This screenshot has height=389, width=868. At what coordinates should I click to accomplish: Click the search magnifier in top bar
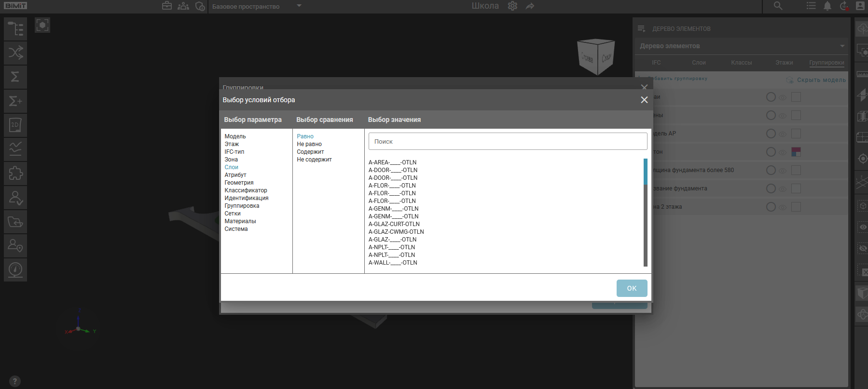tap(778, 6)
